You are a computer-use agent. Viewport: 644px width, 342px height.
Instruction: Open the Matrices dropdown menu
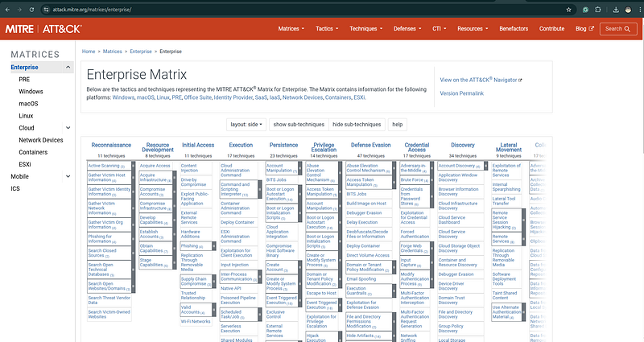[x=291, y=29]
